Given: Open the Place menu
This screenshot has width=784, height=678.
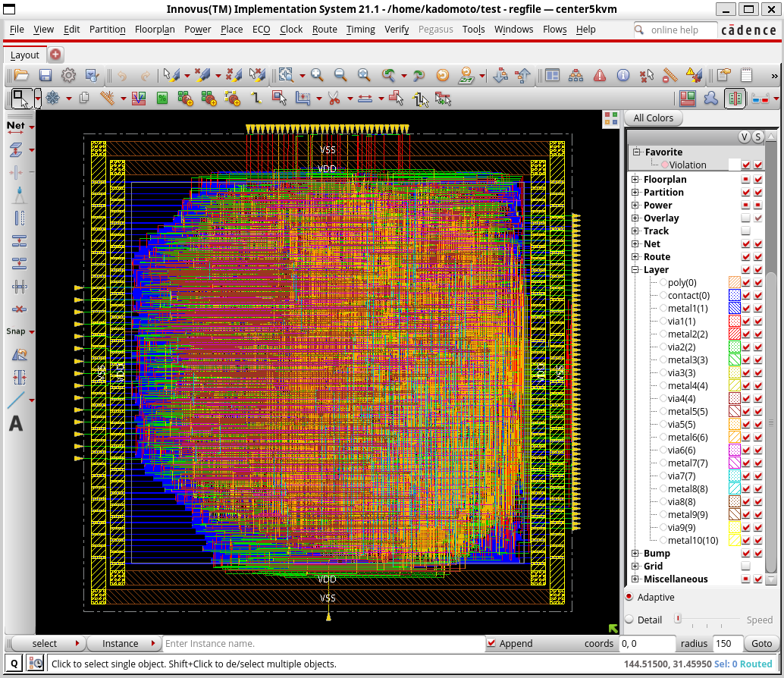Looking at the screenshot, I should [x=231, y=30].
